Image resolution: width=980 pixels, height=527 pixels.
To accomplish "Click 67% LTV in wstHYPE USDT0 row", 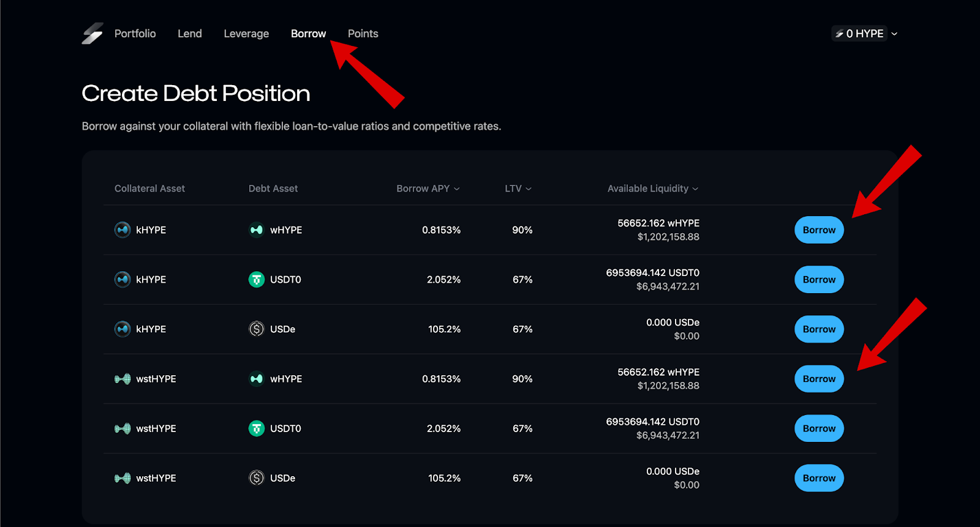I will pyautogui.click(x=522, y=428).
